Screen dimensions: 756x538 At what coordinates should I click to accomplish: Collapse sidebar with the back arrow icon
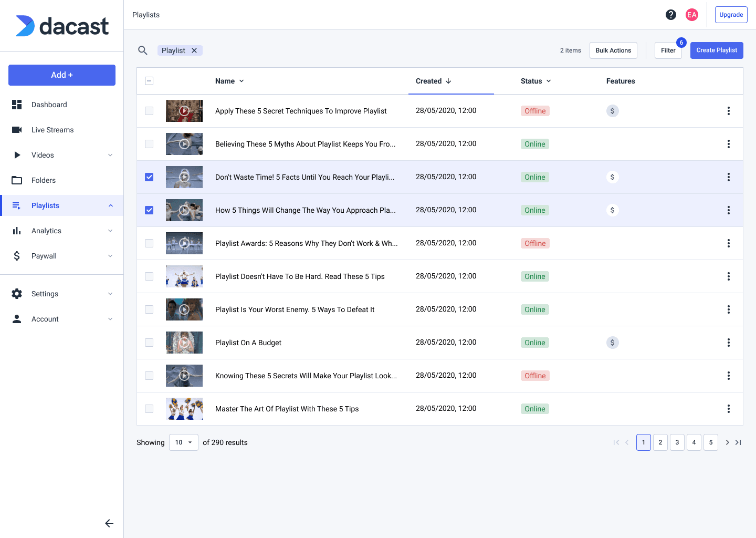109,523
